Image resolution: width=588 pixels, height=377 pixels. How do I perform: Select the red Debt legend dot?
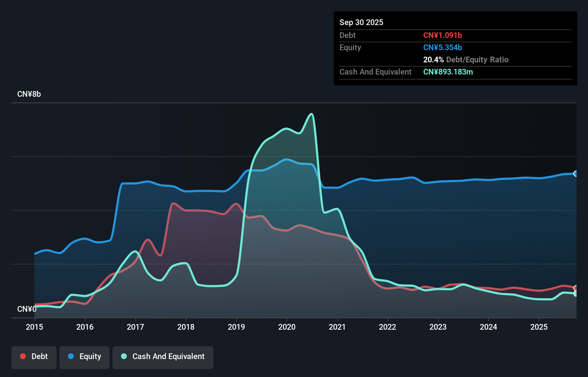[23, 356]
